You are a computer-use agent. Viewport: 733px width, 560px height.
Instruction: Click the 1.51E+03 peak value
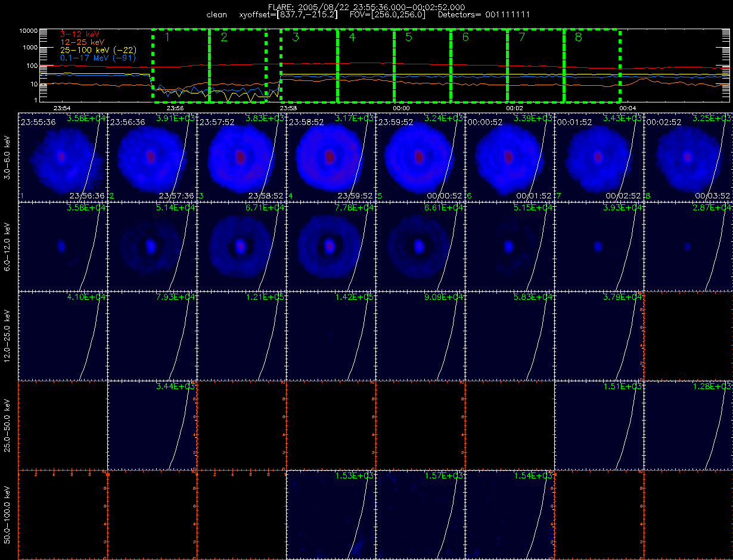coord(623,386)
